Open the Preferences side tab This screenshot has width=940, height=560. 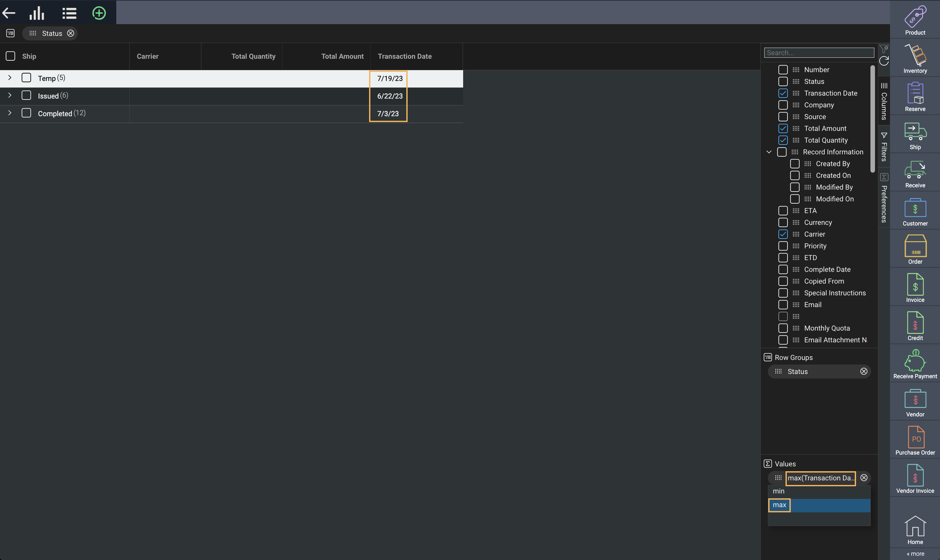click(x=884, y=199)
